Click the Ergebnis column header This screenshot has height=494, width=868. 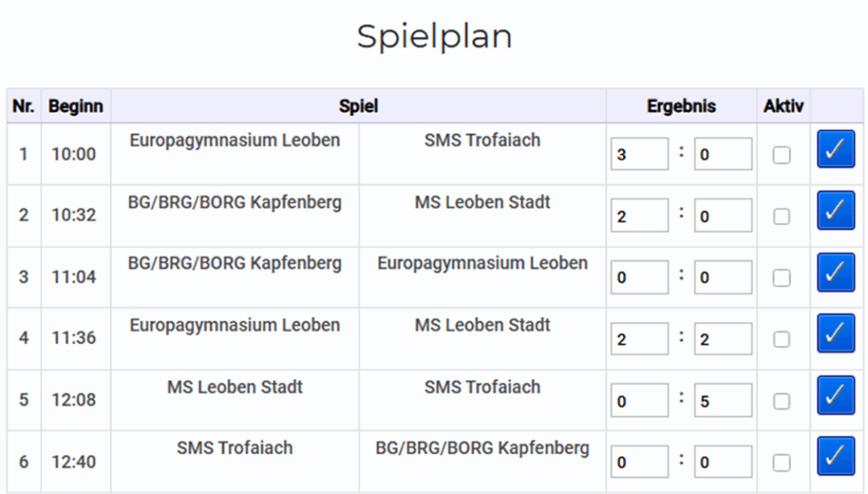tap(681, 107)
